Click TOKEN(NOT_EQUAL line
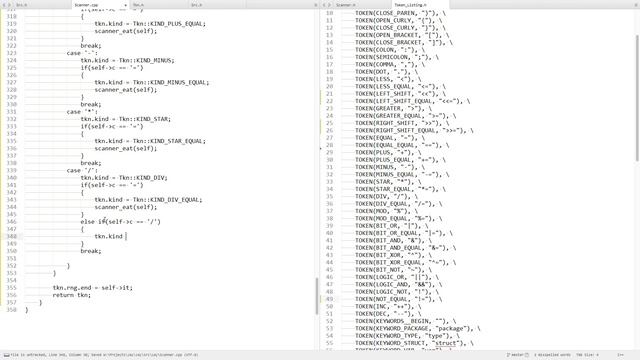The width and height of the screenshot is (640, 360). coord(399,300)
